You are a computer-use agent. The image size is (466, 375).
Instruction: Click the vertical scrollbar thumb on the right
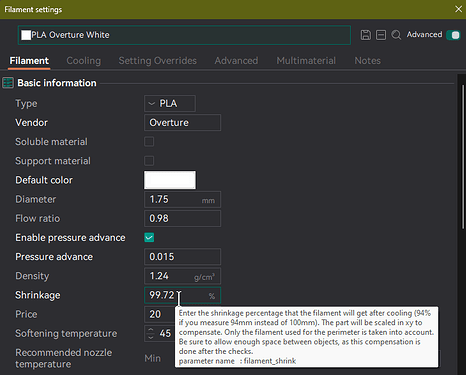pyautogui.click(x=463, y=157)
